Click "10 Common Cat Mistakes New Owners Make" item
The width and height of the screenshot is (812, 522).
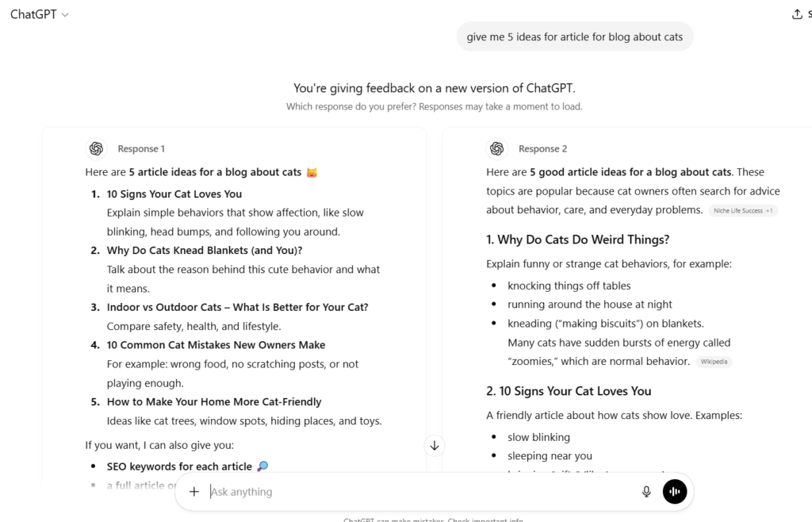pyautogui.click(x=216, y=345)
